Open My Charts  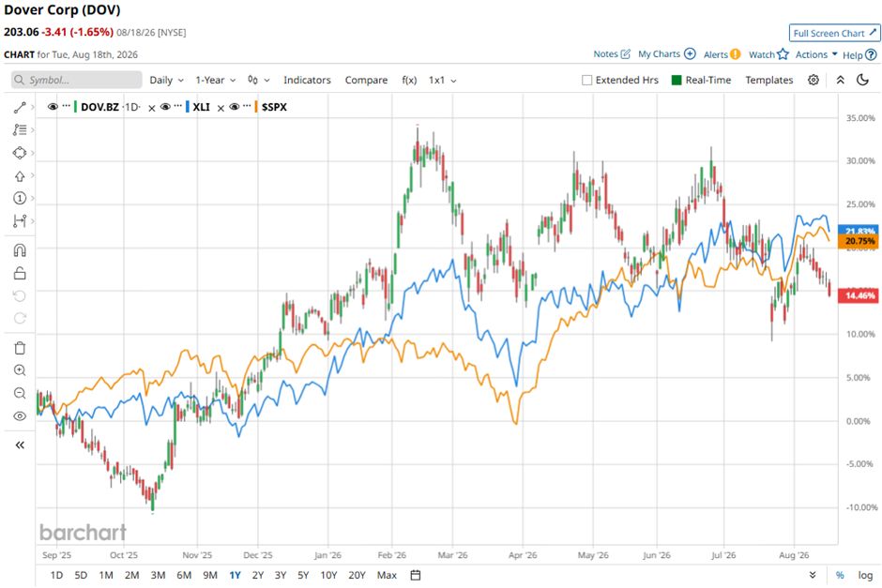point(666,54)
